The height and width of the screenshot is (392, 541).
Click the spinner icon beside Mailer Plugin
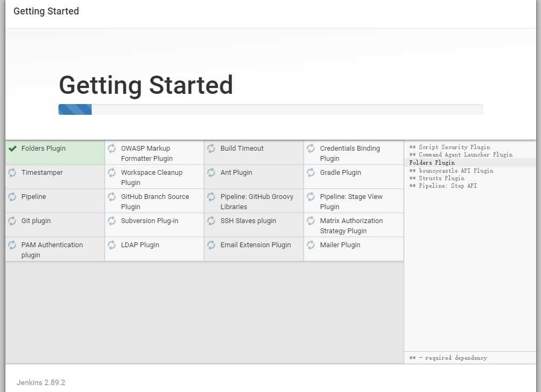(x=311, y=245)
